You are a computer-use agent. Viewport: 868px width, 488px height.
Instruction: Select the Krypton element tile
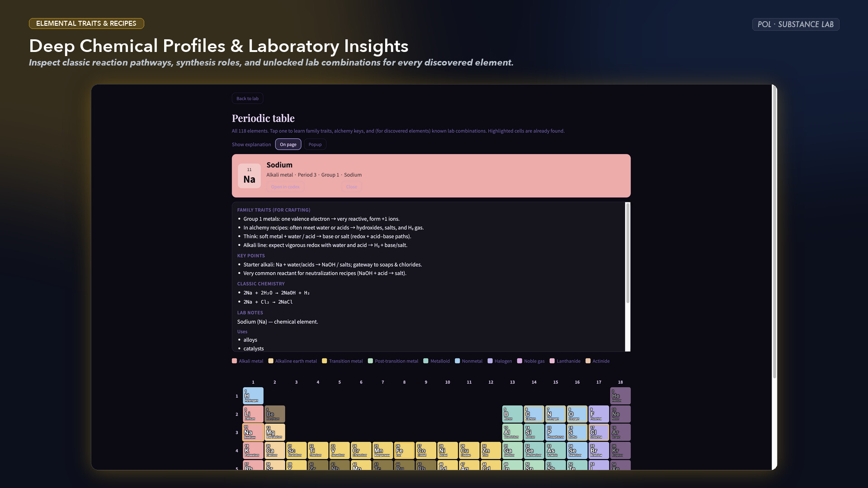point(620,450)
